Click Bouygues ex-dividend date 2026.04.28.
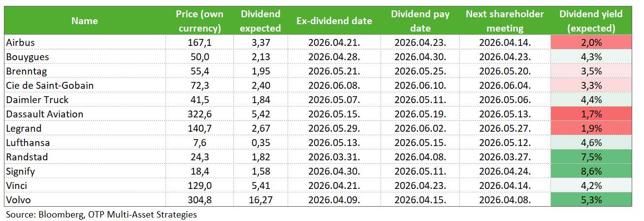The width and height of the screenshot is (644, 221). tap(334, 57)
